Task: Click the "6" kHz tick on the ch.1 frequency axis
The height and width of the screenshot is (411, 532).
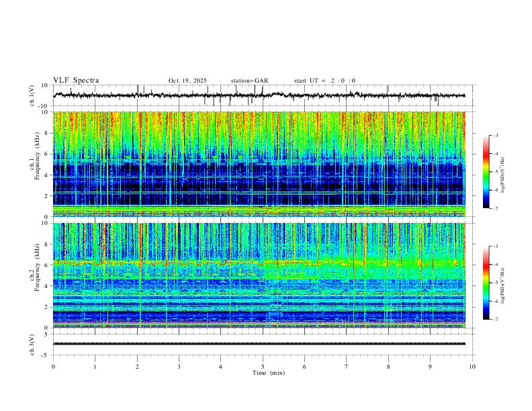Action: coord(46,154)
